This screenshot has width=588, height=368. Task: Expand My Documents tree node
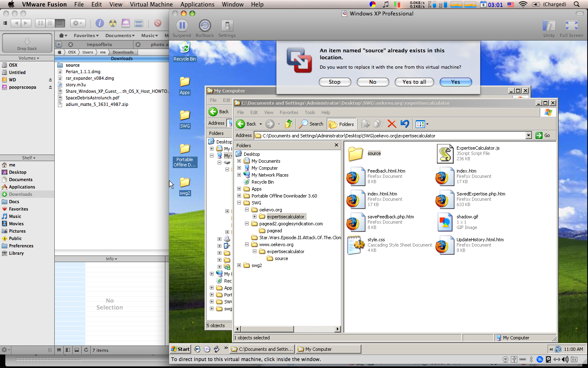pyautogui.click(x=239, y=161)
